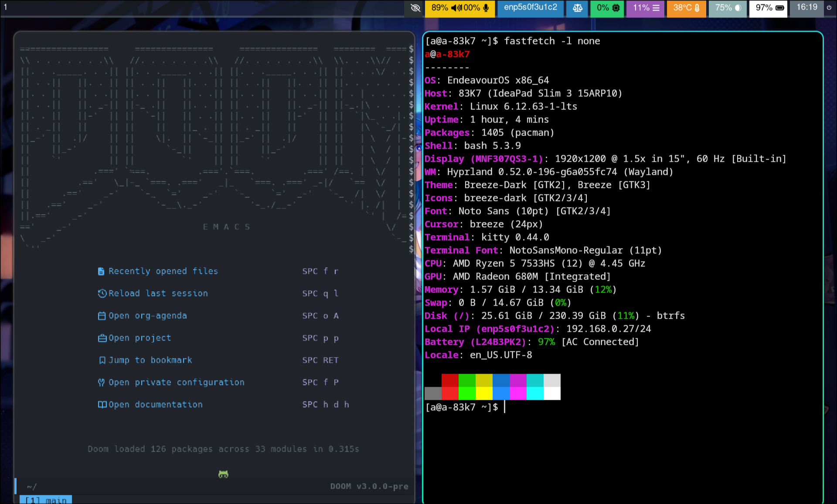Click the bookmark icon next to Jump to bookmark

[102, 360]
